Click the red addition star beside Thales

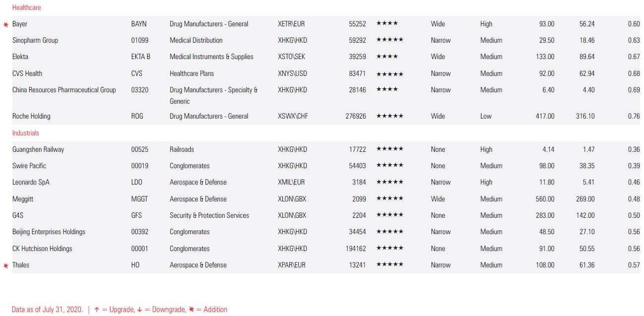coord(6,265)
